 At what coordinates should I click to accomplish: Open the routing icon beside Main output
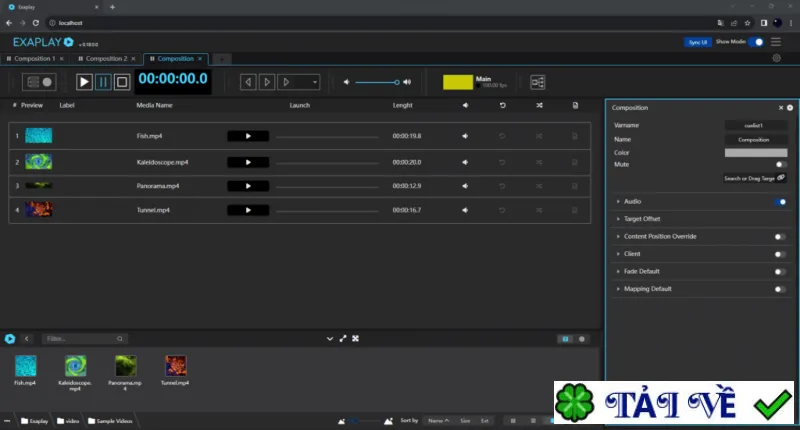pos(538,82)
